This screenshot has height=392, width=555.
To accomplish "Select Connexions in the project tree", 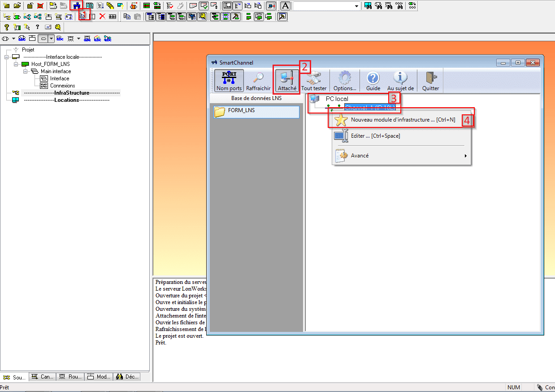I will [62, 86].
